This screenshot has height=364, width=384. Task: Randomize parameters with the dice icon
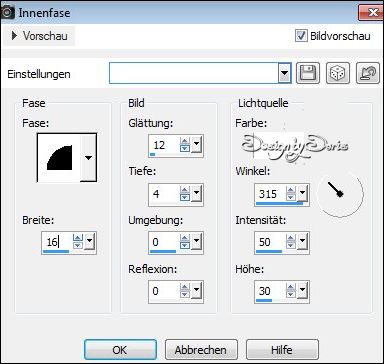coord(338,73)
